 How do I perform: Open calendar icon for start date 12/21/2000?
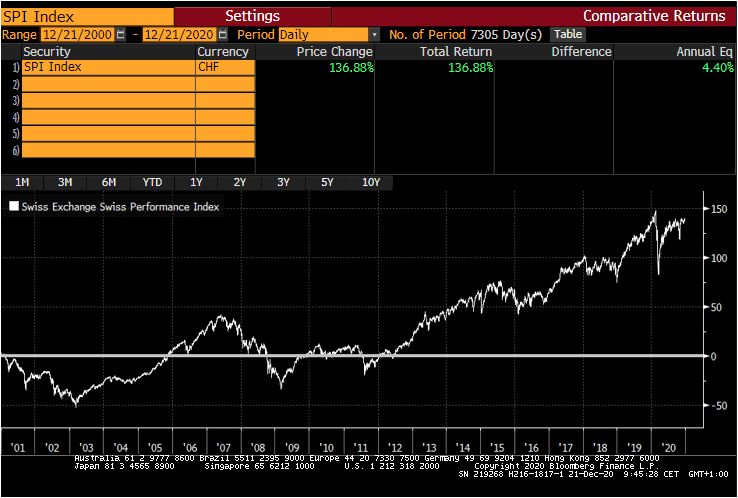pyautogui.click(x=121, y=34)
